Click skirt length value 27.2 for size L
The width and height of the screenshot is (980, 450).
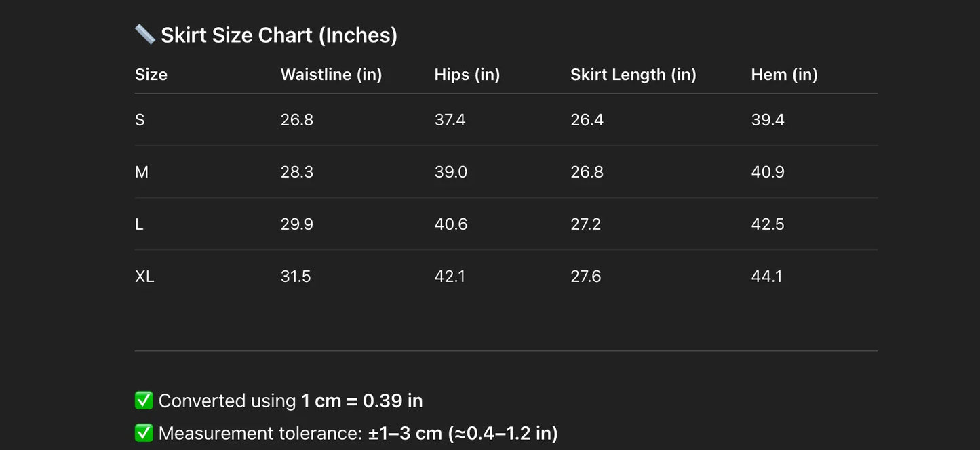[585, 224]
